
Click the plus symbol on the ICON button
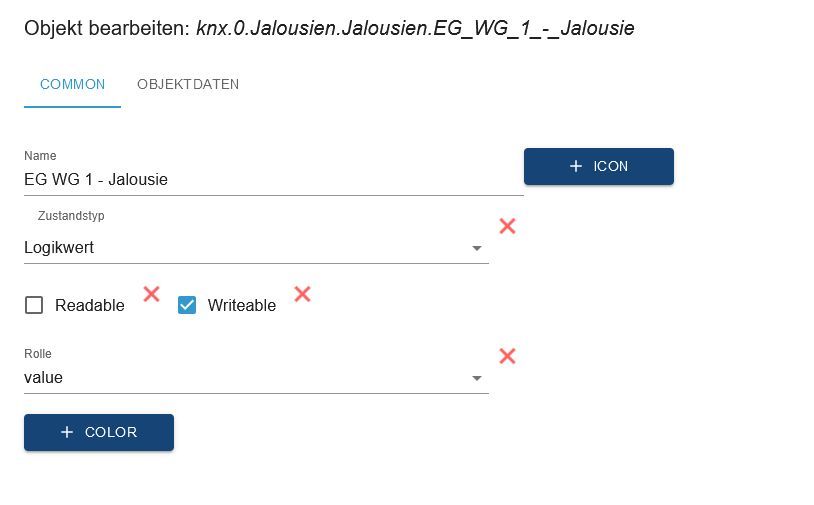[576, 166]
